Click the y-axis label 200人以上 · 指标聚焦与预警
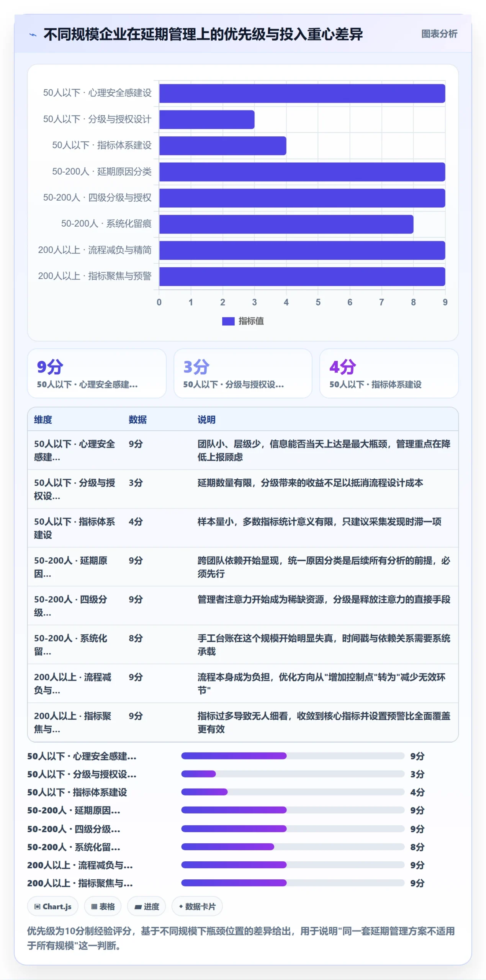 (x=95, y=276)
